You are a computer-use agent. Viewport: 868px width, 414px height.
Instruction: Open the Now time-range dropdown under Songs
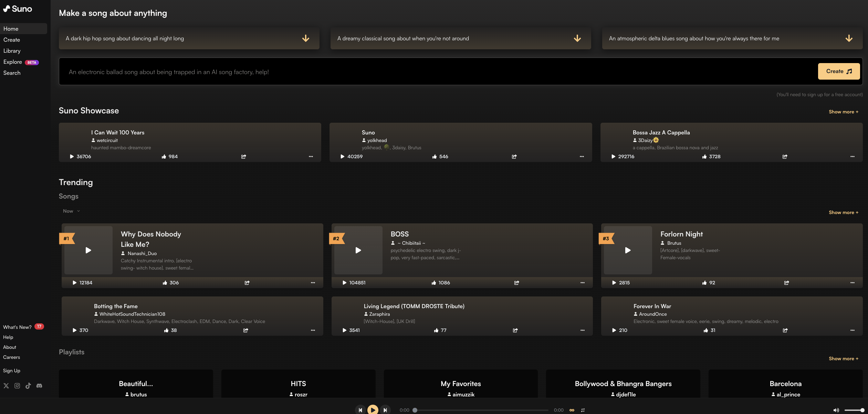tap(72, 211)
